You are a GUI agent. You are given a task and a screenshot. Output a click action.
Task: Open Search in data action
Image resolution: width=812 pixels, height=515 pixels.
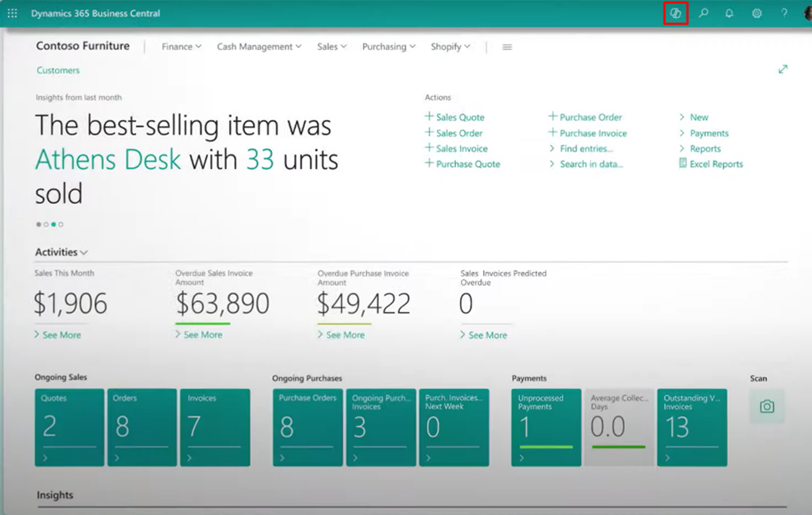tap(586, 164)
